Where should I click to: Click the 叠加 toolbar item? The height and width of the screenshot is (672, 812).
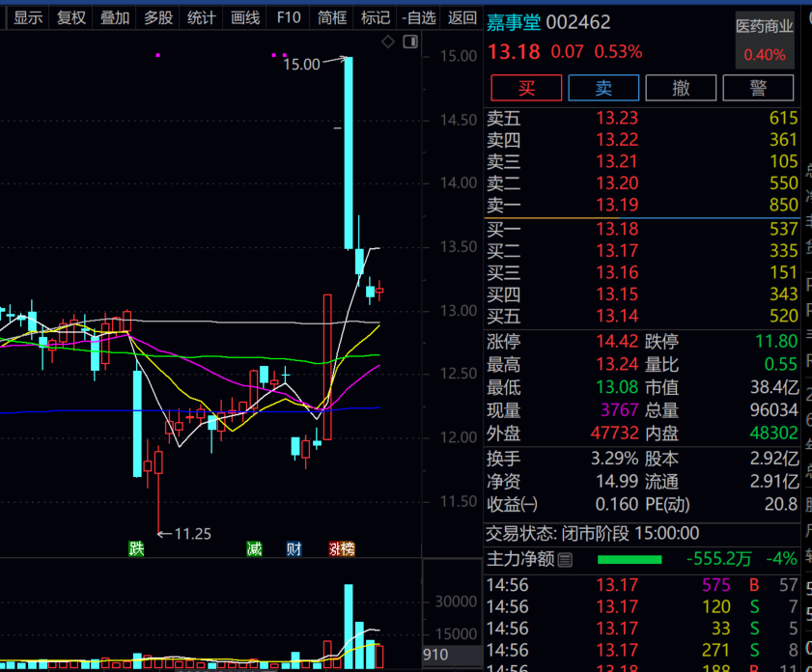(115, 18)
